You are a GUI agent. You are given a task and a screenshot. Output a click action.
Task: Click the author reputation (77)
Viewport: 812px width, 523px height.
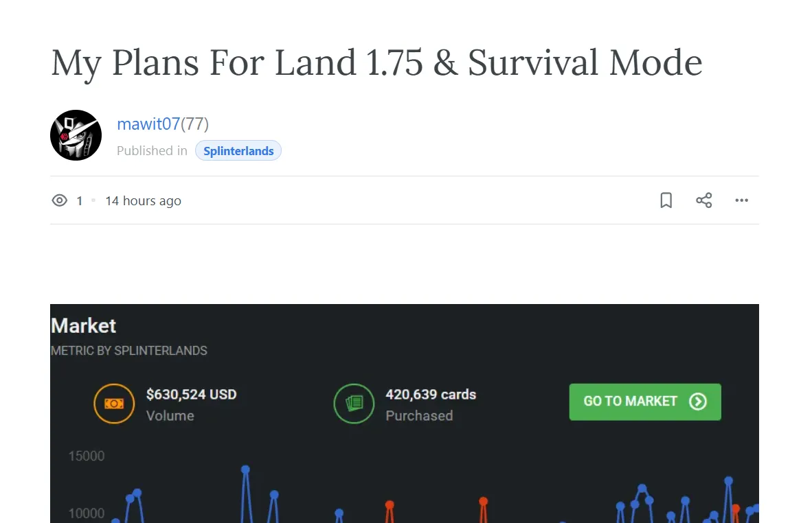[194, 124]
